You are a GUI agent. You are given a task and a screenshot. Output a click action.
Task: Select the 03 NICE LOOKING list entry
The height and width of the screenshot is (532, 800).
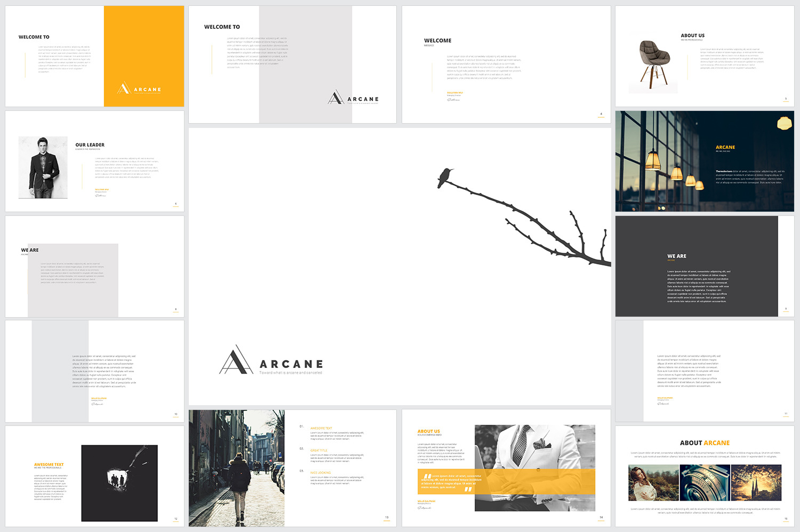click(x=320, y=473)
